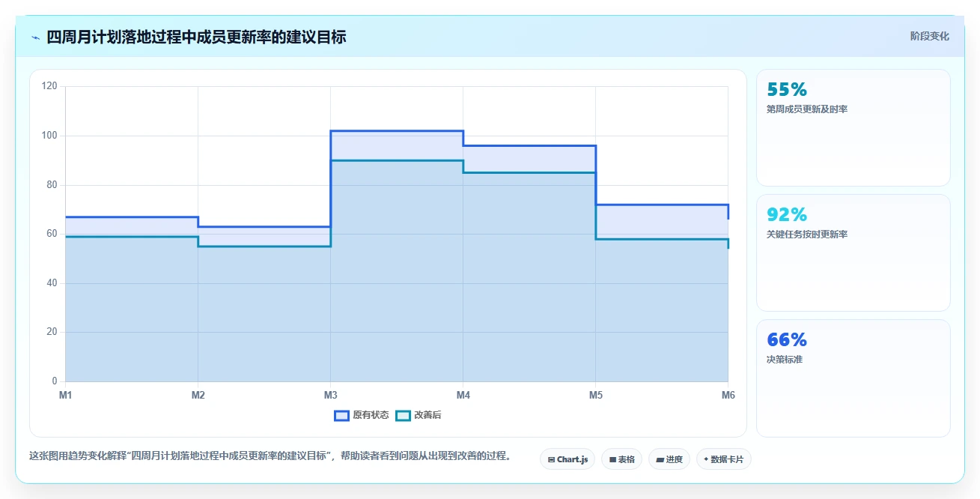
Task: Click the 阶段变化 label in header
Action: [929, 36]
